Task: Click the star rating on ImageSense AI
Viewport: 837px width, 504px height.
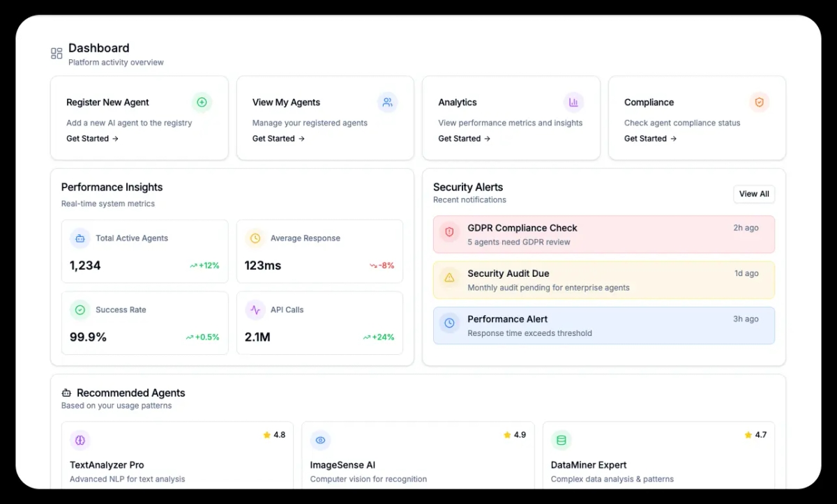Action: coord(515,435)
